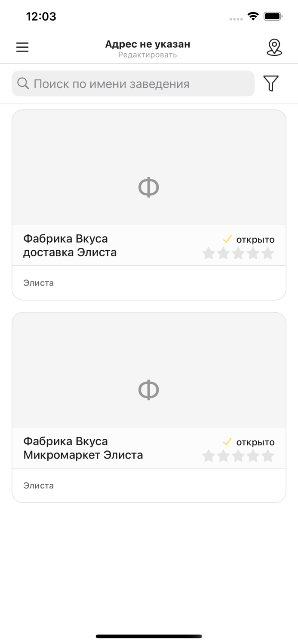Select Элиста label under Микромаркет card

point(38,486)
